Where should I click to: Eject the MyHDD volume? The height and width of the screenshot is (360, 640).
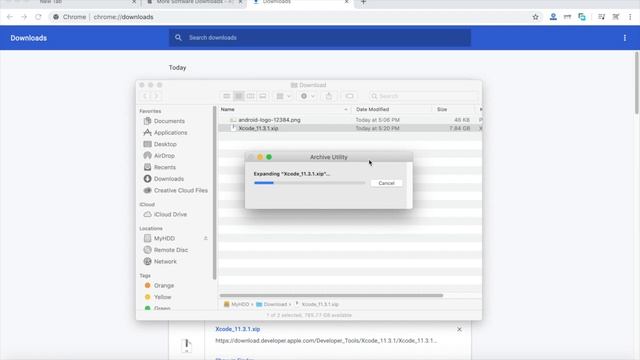[206, 238]
